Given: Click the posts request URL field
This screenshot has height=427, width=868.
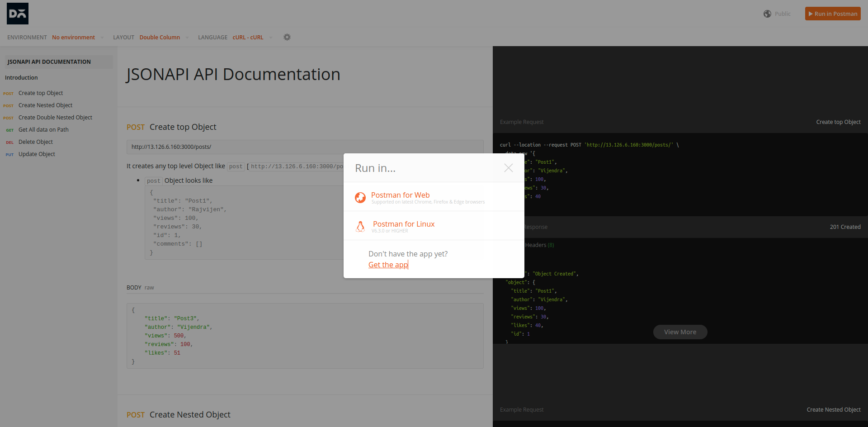Looking at the screenshot, I should 305,147.
